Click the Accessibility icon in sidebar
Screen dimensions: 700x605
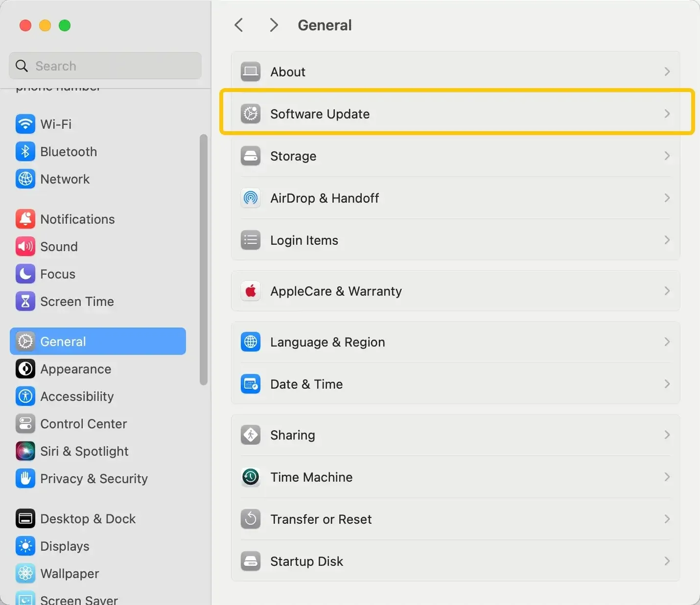(25, 396)
